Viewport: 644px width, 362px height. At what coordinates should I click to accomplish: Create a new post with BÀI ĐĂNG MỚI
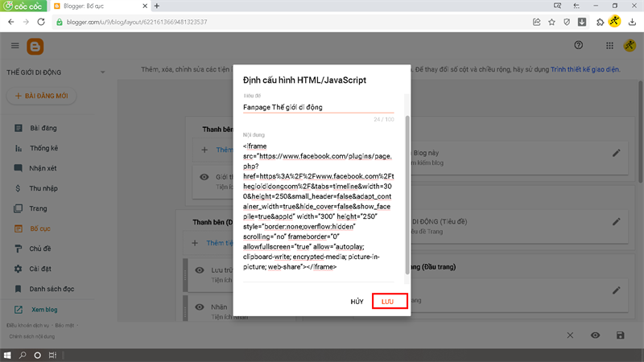(42, 96)
